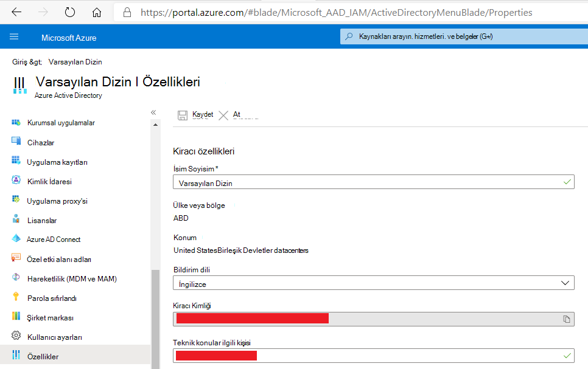The image size is (588, 369).
Task: Open Hareketlilik (MDM ve MAM)
Action: click(72, 278)
